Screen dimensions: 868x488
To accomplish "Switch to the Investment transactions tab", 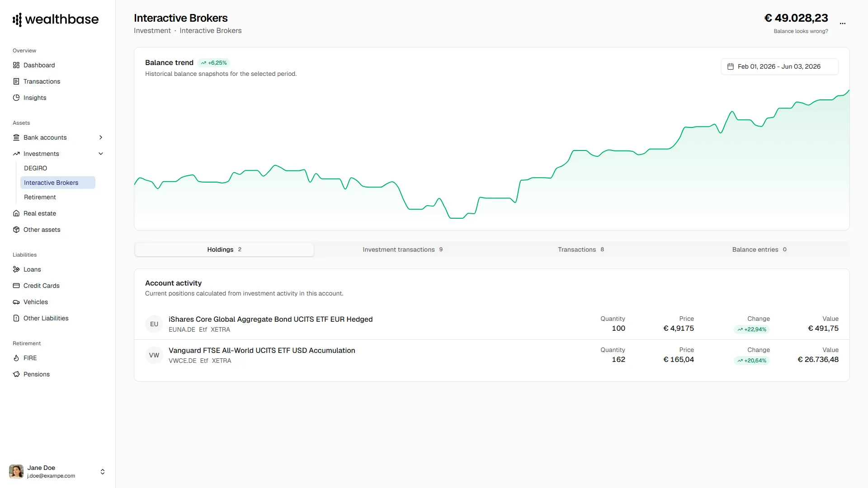I will coord(403,249).
